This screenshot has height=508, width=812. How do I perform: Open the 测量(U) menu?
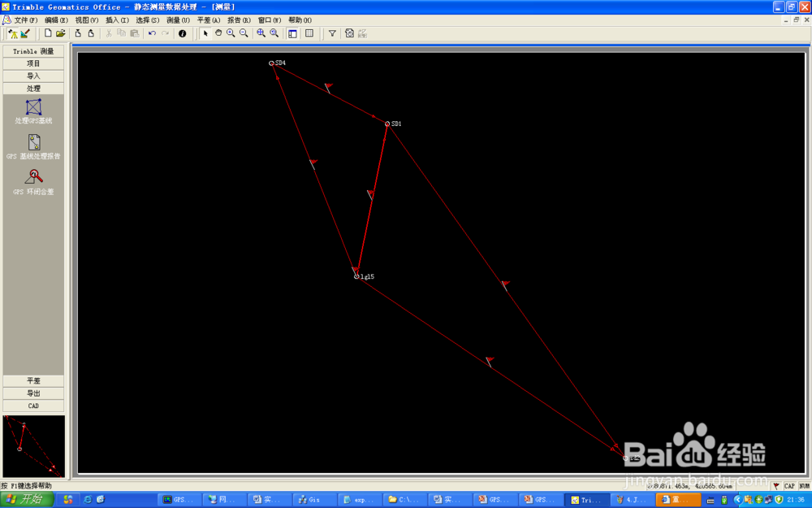178,20
